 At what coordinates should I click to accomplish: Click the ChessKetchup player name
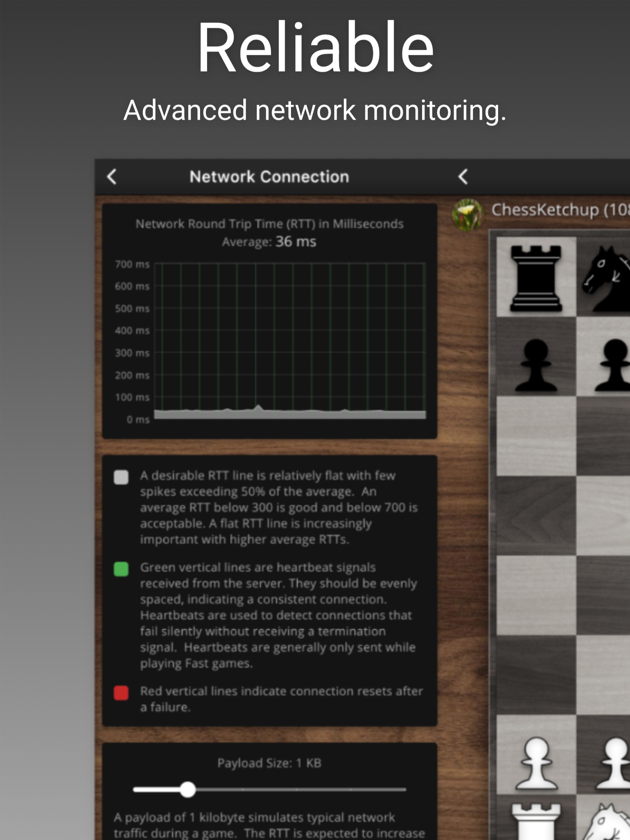[560, 210]
